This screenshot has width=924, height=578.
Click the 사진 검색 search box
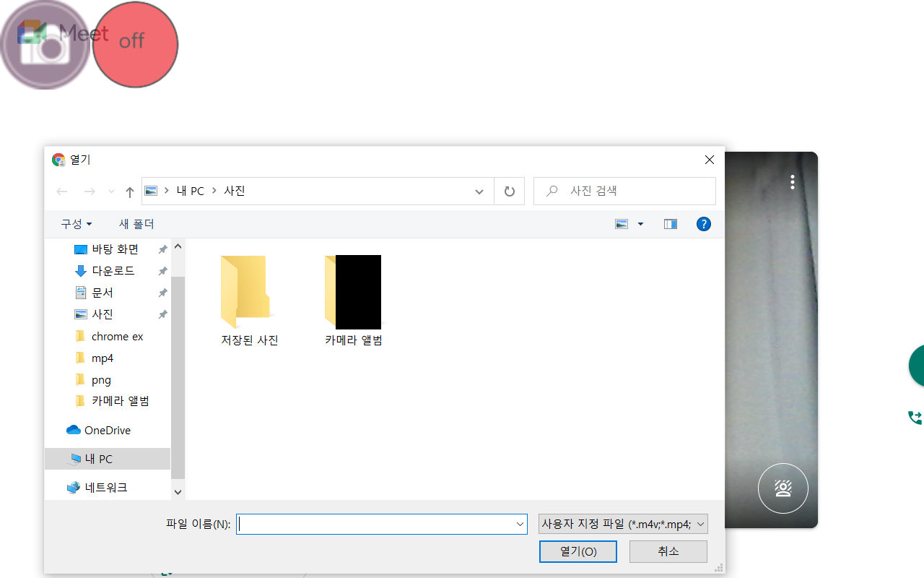coord(624,191)
